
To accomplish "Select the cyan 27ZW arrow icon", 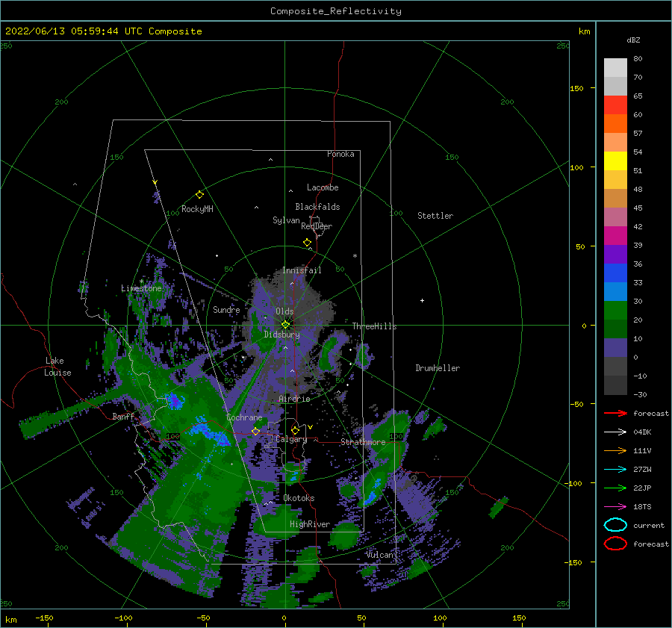I will click(x=615, y=470).
